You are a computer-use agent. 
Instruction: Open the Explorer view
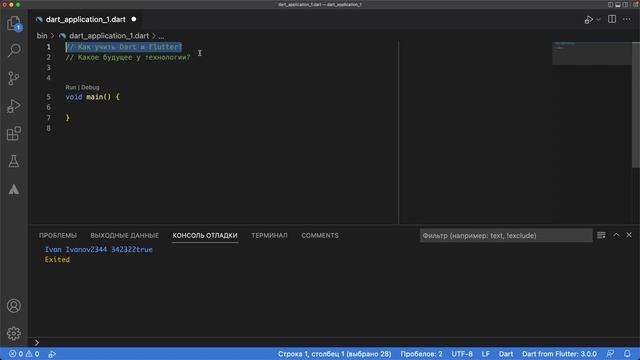coord(14,23)
